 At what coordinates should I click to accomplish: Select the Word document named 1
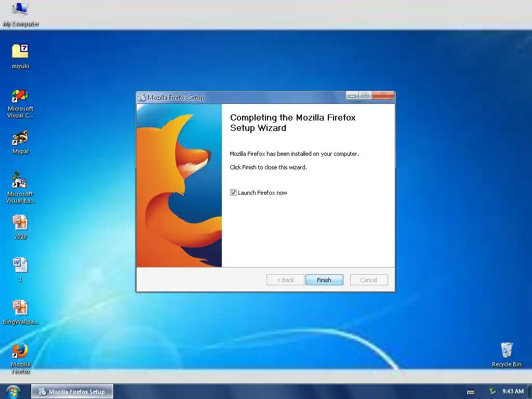click(x=20, y=270)
